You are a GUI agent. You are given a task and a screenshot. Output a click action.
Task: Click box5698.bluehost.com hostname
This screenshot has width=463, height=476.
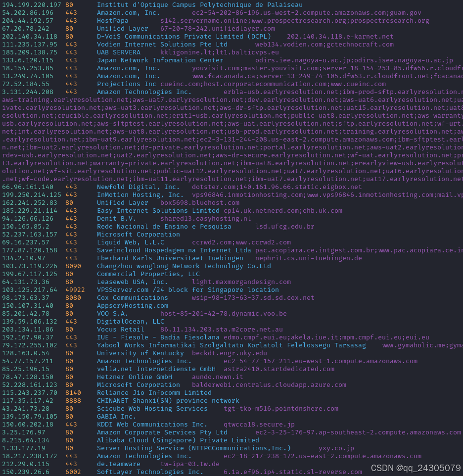[x=200, y=202]
